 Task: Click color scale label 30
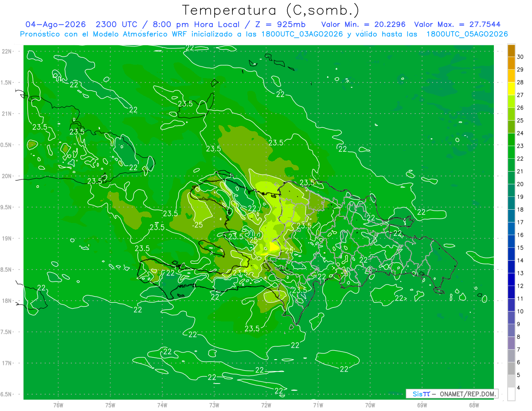coord(520,57)
